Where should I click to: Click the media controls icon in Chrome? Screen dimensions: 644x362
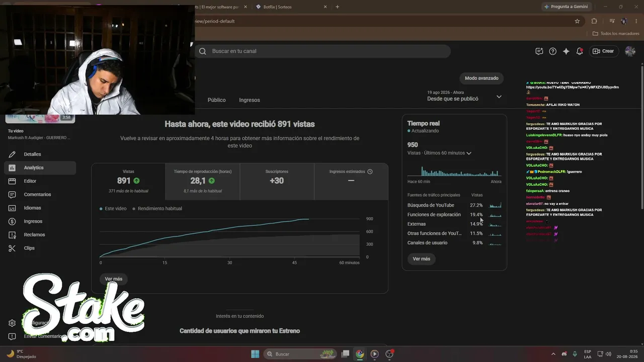(612, 21)
